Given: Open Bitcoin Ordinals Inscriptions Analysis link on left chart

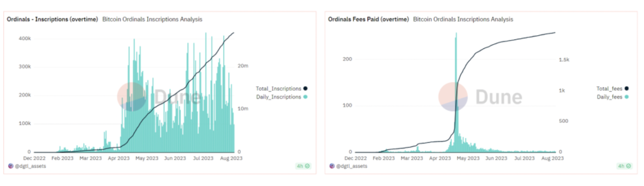Looking at the screenshot, I should tap(152, 19).
